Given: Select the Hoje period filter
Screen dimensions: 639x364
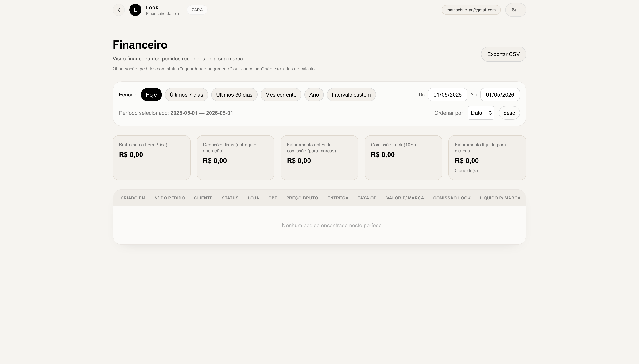Looking at the screenshot, I should 151,95.
